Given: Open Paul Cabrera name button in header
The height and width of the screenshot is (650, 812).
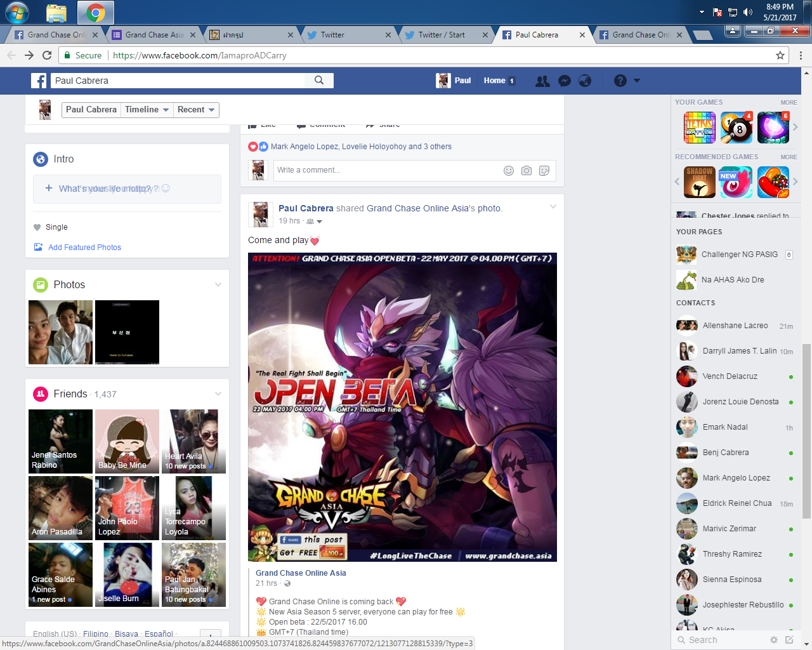Looking at the screenshot, I should click(91, 110).
